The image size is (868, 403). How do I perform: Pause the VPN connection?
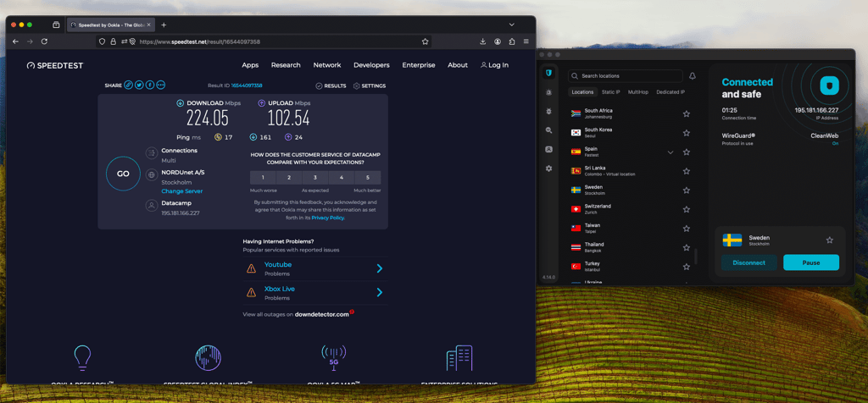click(811, 262)
